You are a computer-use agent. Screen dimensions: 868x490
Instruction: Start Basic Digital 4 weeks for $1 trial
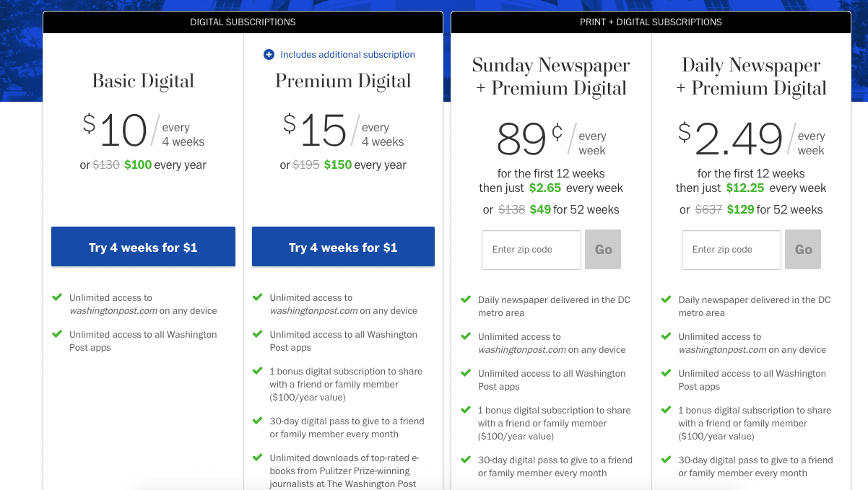[143, 247]
